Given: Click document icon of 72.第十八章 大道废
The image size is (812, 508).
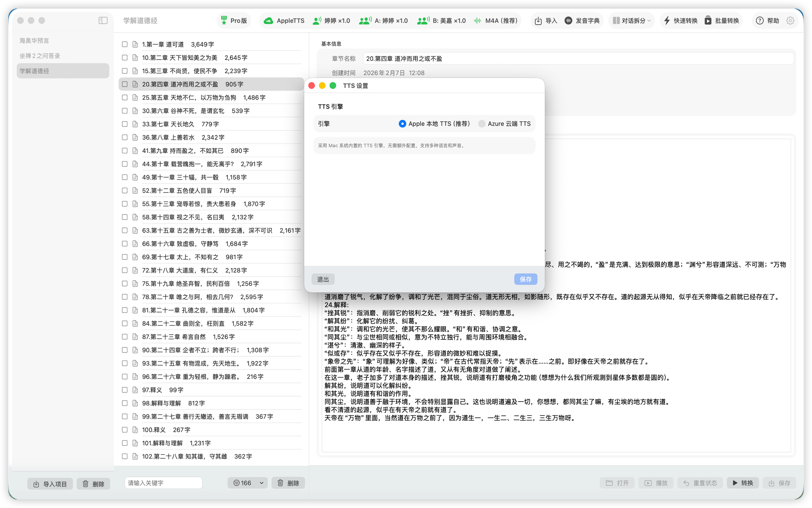Looking at the screenshot, I should coord(135,270).
